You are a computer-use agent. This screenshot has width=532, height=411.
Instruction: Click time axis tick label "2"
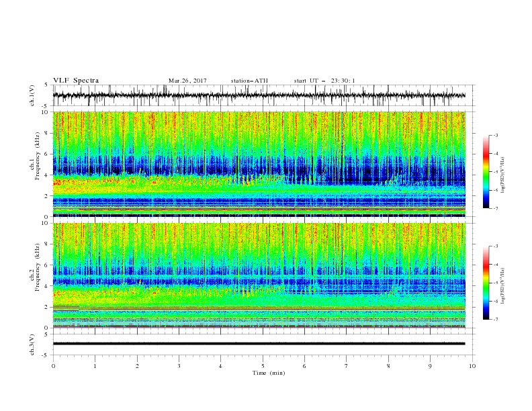(137, 366)
